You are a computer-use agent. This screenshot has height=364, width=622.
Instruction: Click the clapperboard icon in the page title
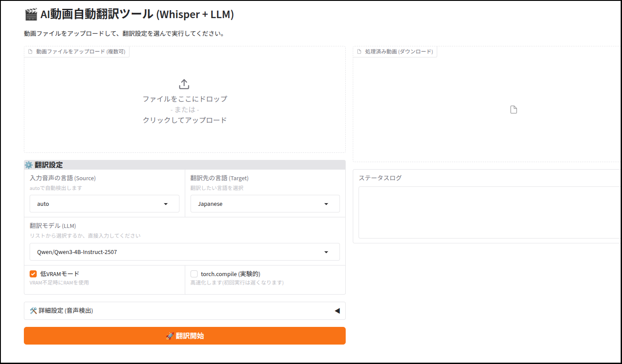31,15
